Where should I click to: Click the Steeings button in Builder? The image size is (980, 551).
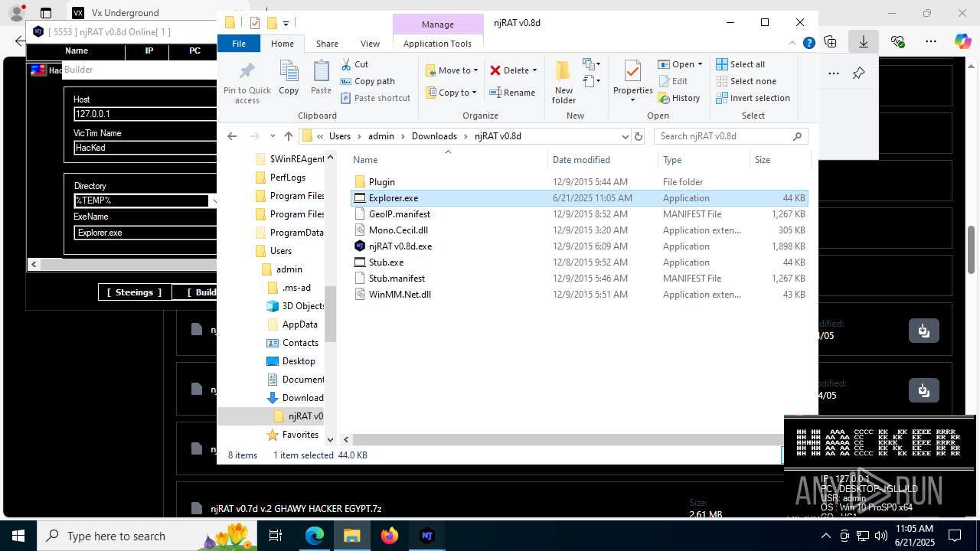(x=134, y=292)
